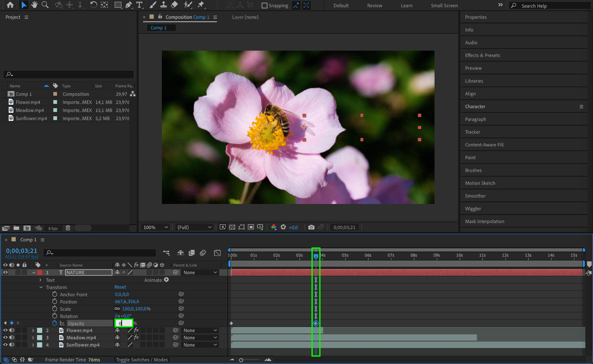
Task: Enable the Snapping checkbox
Action: [x=264, y=5]
